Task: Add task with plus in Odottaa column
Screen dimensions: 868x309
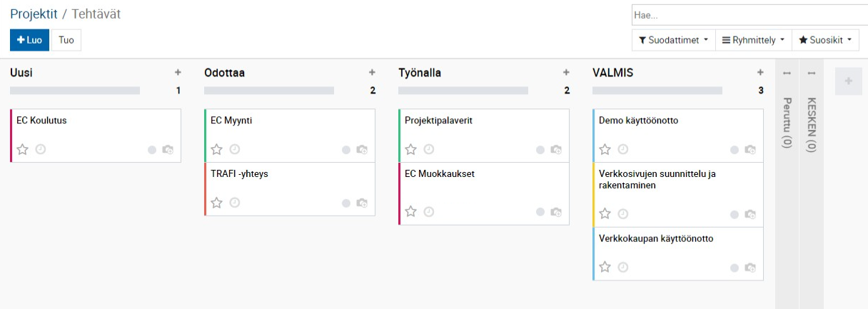Action: click(x=372, y=72)
